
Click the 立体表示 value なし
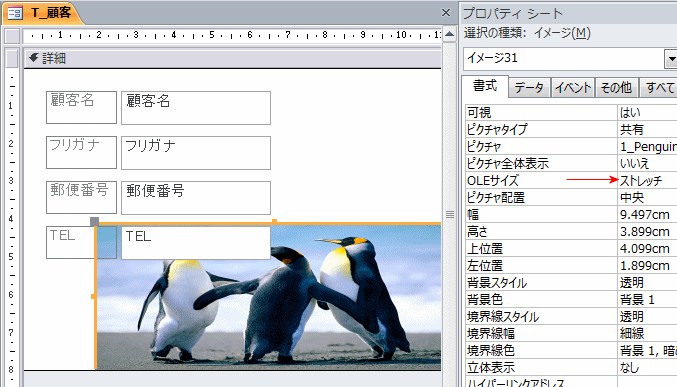point(647,368)
